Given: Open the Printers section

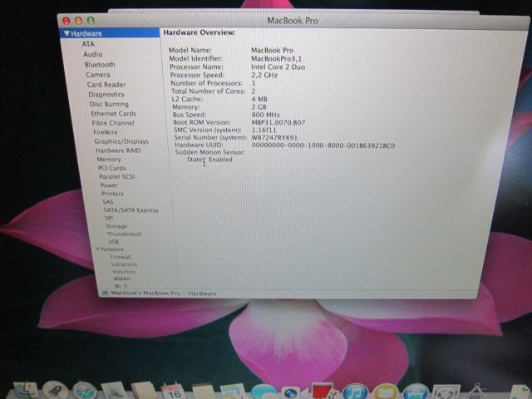Looking at the screenshot, I should coord(112,194).
